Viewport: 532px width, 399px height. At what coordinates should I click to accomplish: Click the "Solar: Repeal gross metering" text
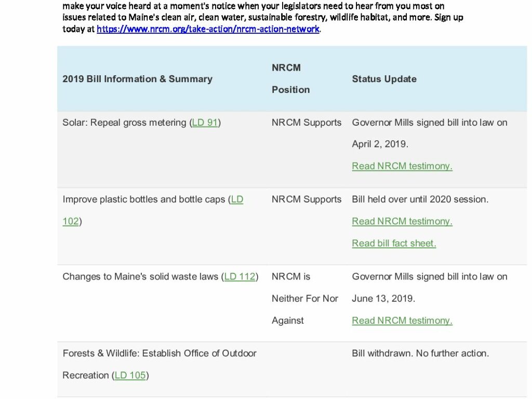124,123
